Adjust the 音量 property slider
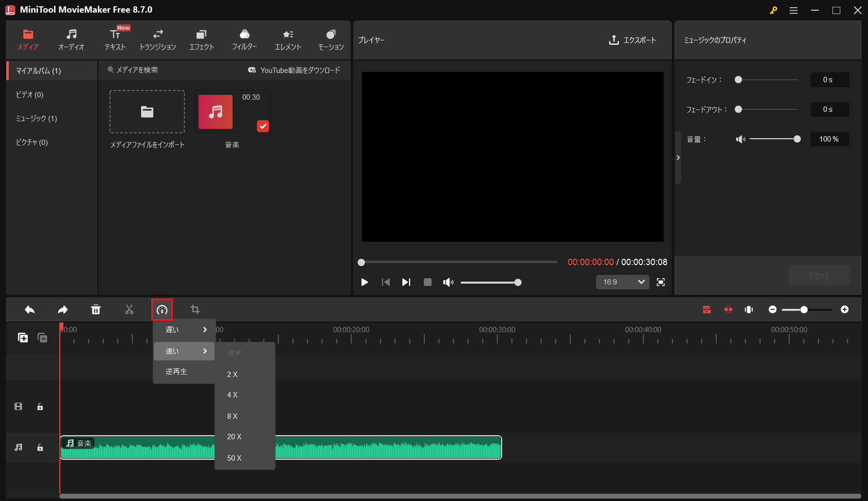The height and width of the screenshot is (501, 868). 775,139
